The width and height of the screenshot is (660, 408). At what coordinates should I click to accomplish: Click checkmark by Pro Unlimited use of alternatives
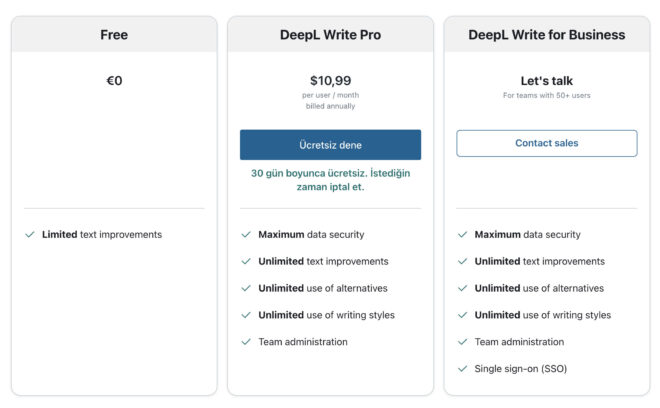click(246, 289)
